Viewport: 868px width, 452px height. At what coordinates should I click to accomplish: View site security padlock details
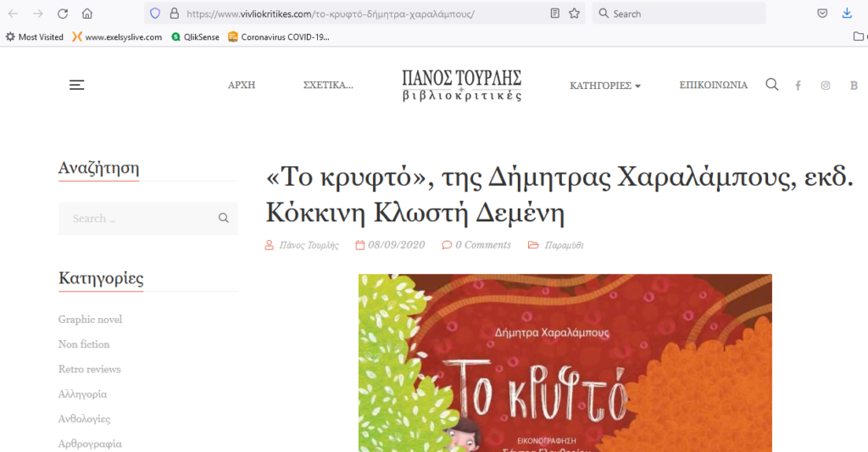click(x=175, y=14)
